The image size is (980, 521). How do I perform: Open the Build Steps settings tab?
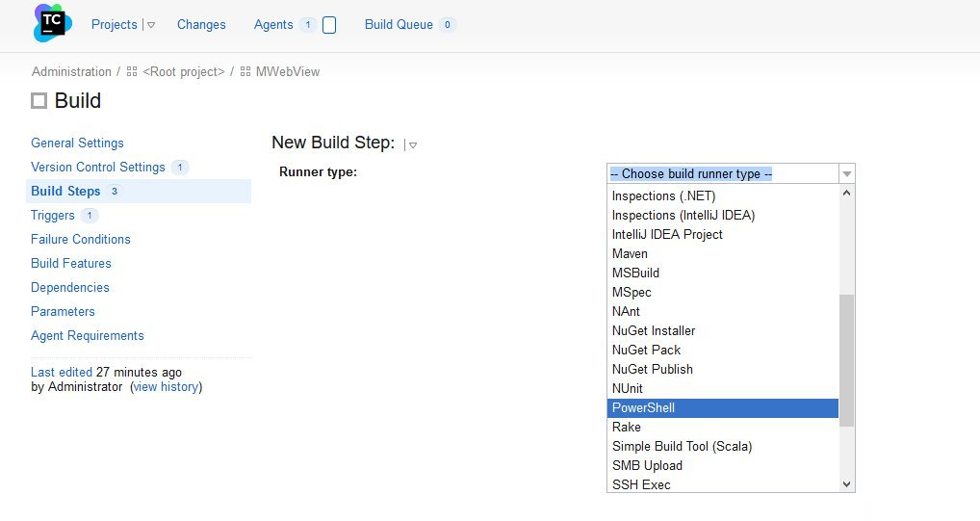(65, 191)
